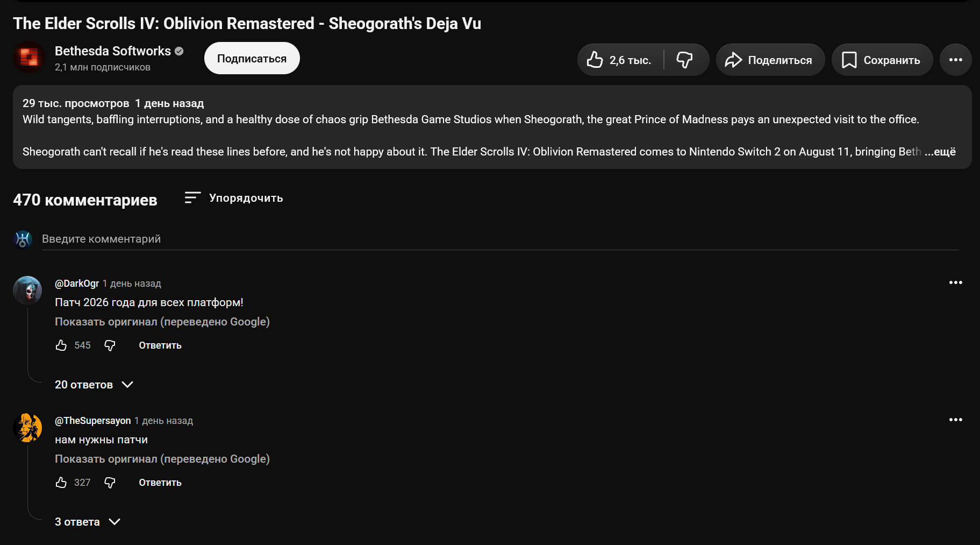Expand description with ...ещё
This screenshot has height=545, width=980.
tap(940, 152)
